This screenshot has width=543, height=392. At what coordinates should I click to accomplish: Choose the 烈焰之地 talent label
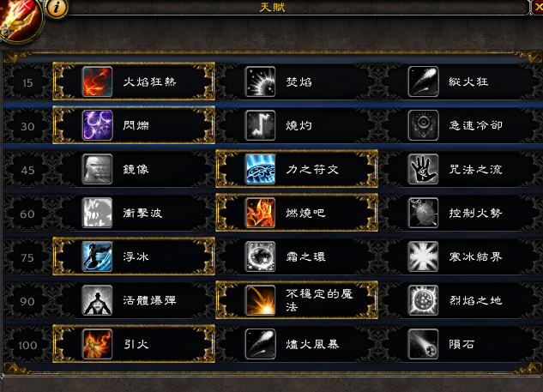(x=476, y=300)
